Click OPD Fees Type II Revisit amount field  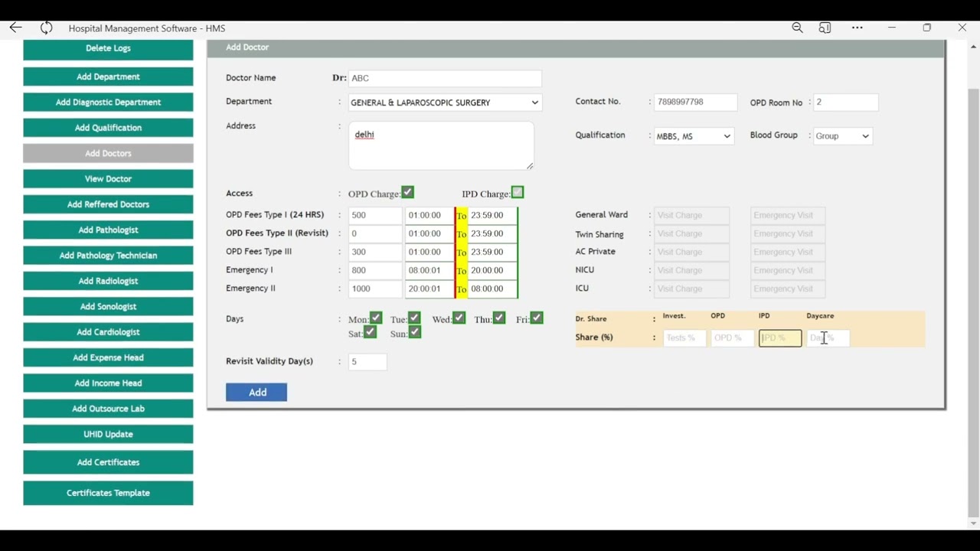[x=375, y=233]
